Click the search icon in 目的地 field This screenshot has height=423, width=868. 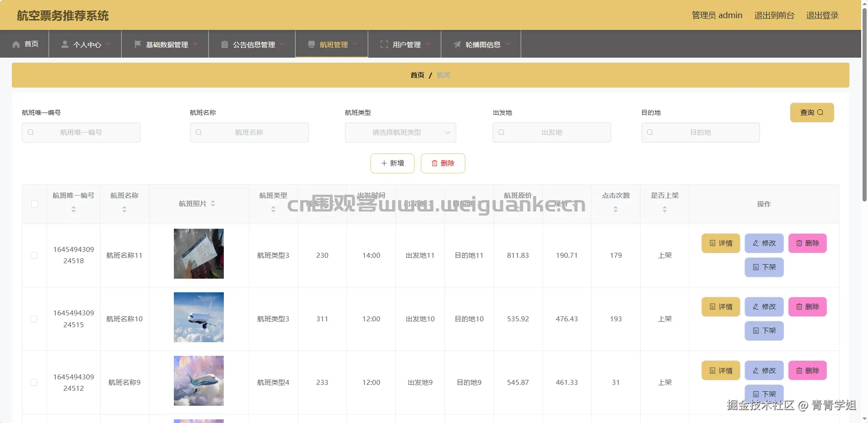click(x=650, y=133)
